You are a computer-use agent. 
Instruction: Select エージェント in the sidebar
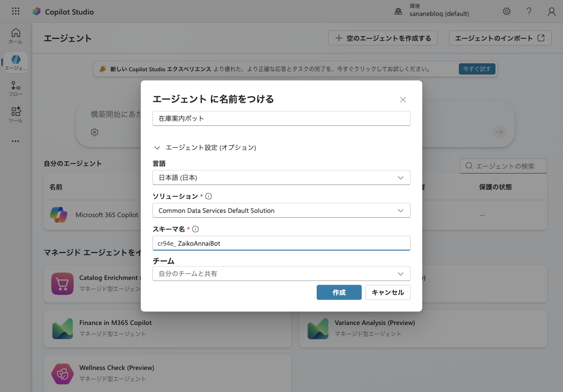(15, 62)
